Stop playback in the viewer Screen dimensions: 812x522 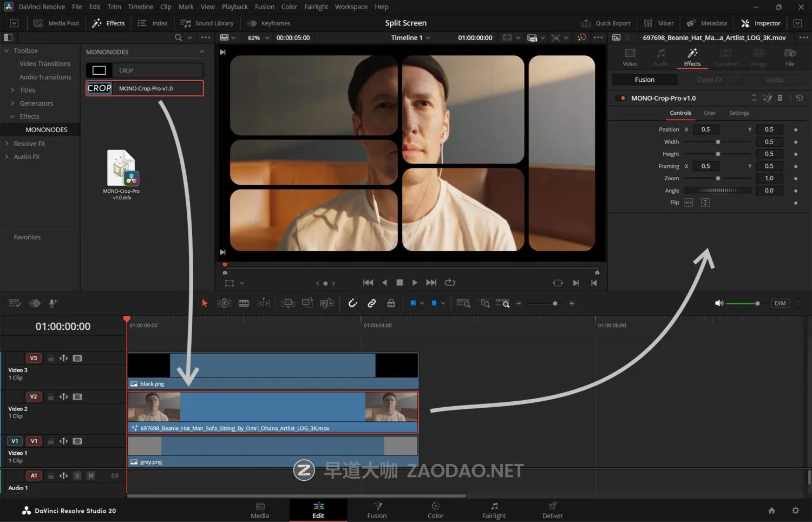[400, 283]
